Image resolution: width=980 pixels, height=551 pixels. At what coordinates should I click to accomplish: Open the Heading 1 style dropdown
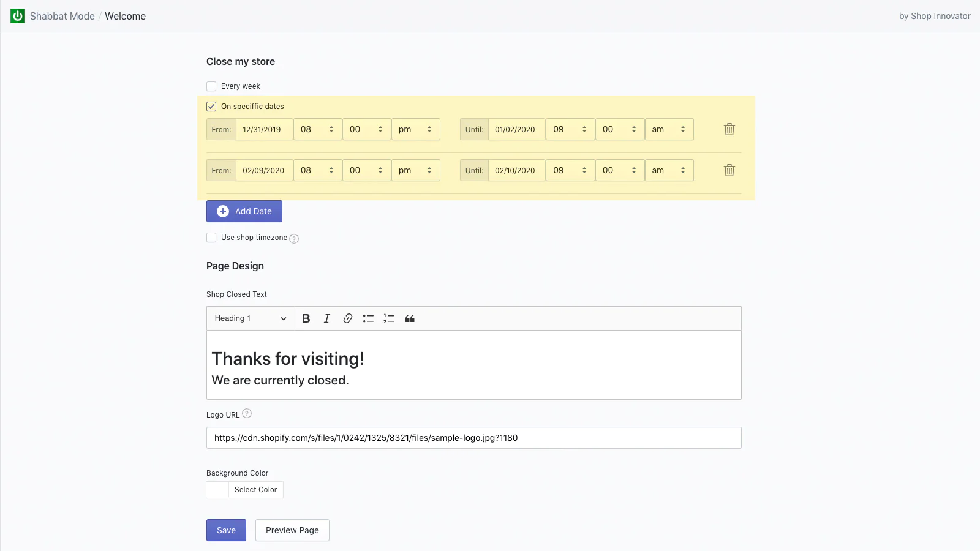click(x=251, y=318)
